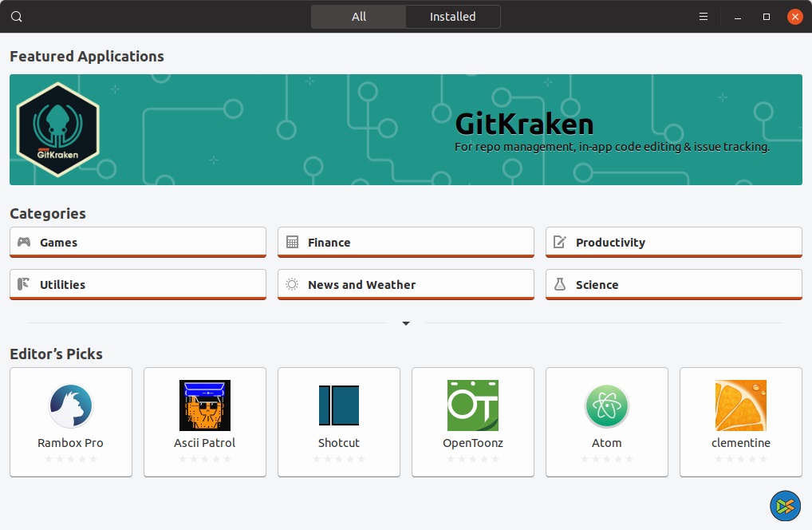This screenshot has width=812, height=530.
Task: Click the Finance calculator icon
Action: pyautogui.click(x=292, y=242)
